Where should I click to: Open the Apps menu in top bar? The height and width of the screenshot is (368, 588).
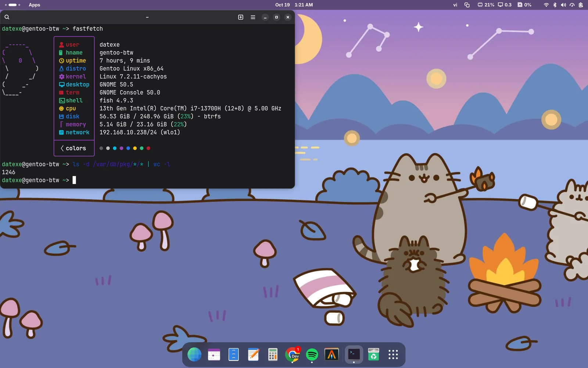click(x=34, y=5)
